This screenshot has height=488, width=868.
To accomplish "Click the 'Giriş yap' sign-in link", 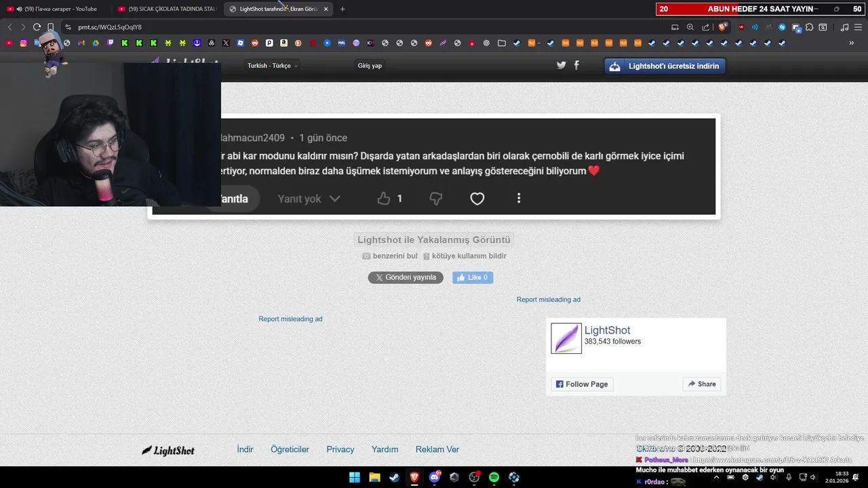I will click(x=370, y=66).
